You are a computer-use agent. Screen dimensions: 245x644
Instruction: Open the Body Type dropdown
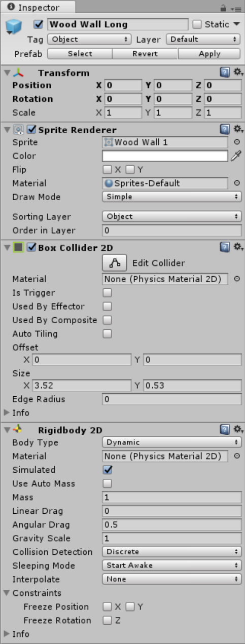click(x=171, y=442)
